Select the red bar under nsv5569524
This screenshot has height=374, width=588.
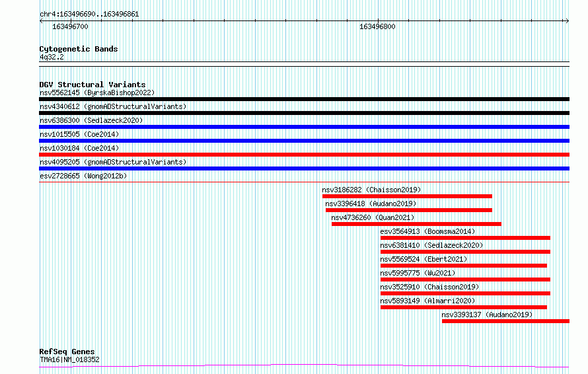pos(464,266)
